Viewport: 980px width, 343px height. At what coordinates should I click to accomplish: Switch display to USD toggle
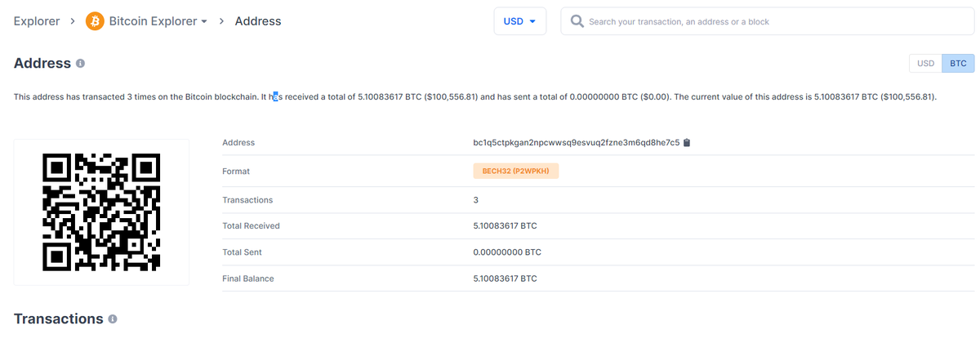coord(925,63)
